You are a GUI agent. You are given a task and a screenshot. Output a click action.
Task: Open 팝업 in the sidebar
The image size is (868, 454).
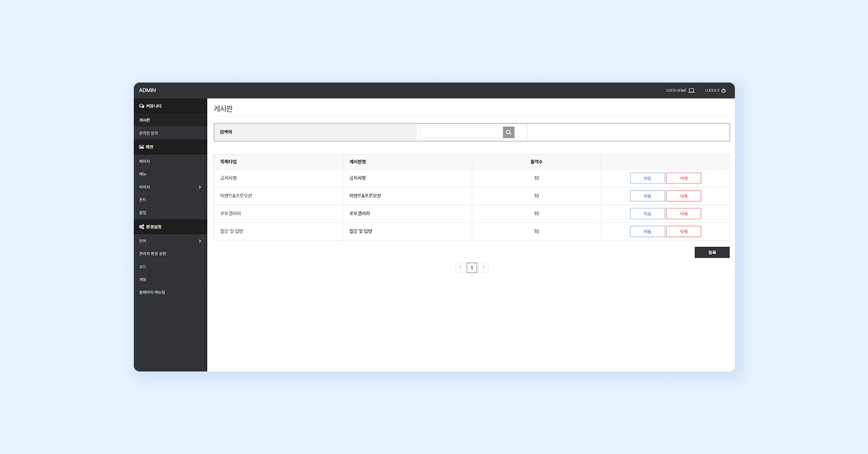(x=171, y=213)
